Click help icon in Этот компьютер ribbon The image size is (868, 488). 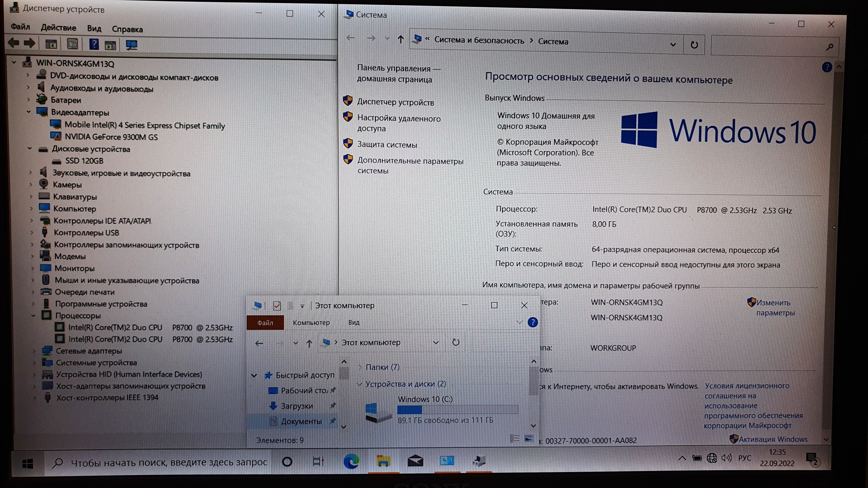tap(533, 322)
